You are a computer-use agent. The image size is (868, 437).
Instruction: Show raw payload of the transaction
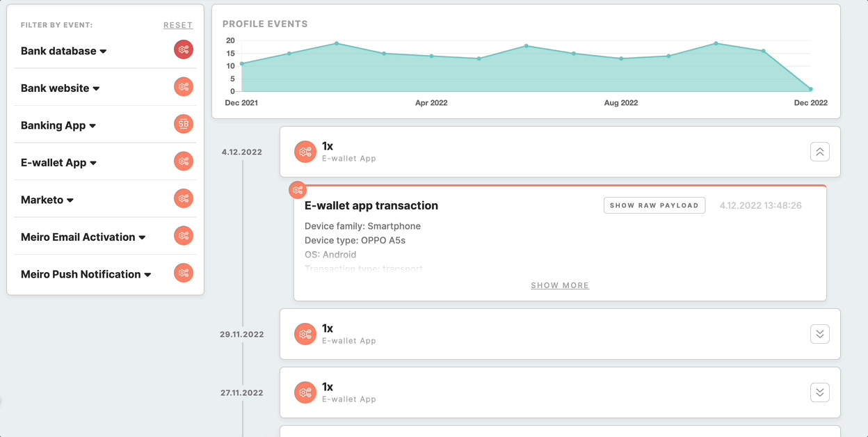[654, 205]
